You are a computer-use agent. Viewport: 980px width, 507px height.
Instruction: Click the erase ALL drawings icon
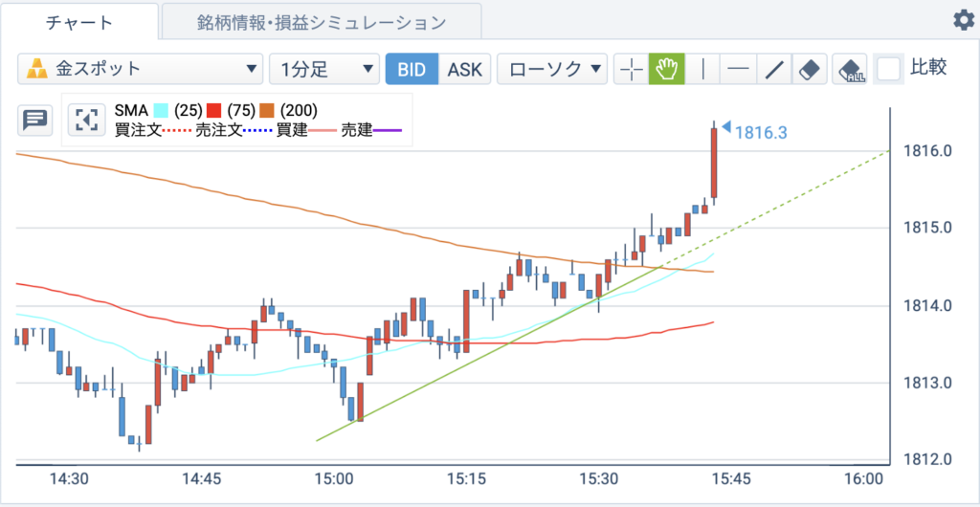coord(850,69)
